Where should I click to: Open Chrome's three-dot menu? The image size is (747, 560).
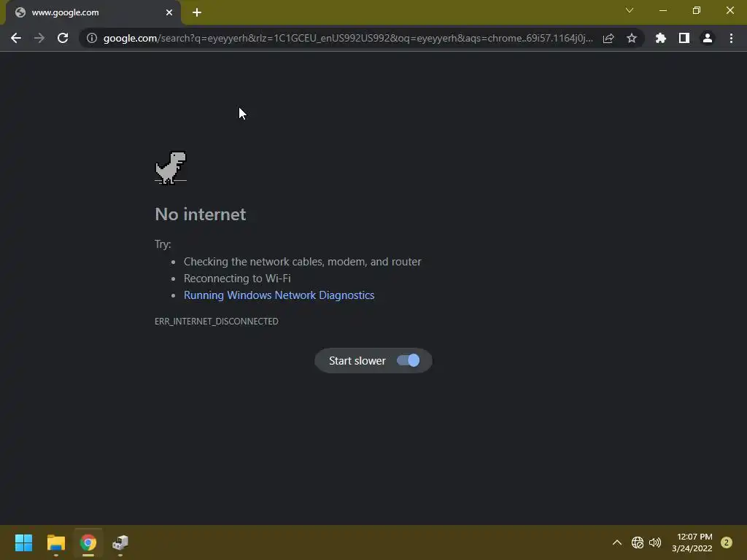pos(731,38)
